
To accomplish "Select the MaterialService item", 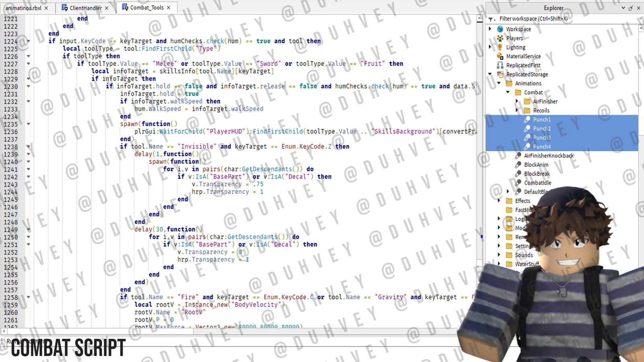I will tap(523, 56).
